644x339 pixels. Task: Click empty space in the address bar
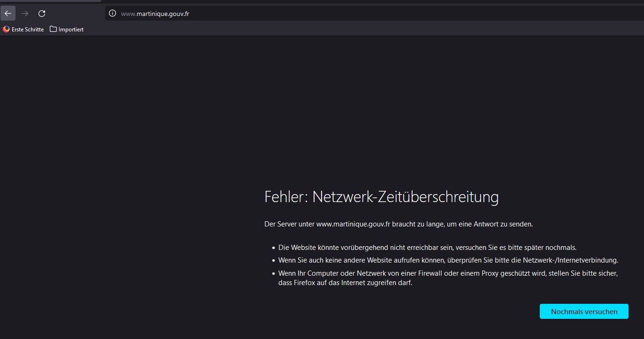coord(376,14)
